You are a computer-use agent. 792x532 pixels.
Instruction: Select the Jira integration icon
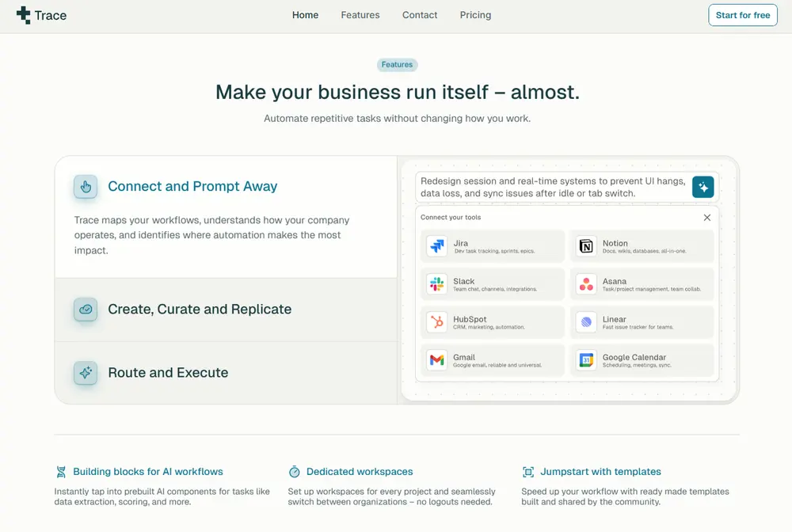coord(436,246)
